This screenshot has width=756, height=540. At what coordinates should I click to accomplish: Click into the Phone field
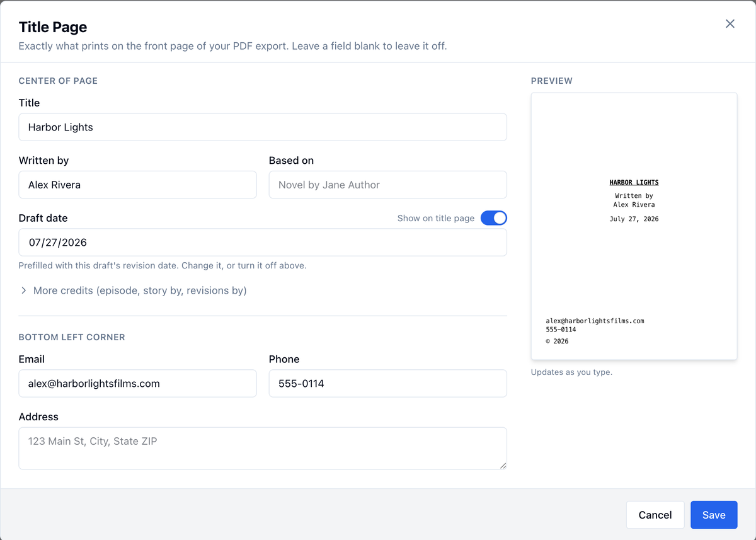[388, 383]
